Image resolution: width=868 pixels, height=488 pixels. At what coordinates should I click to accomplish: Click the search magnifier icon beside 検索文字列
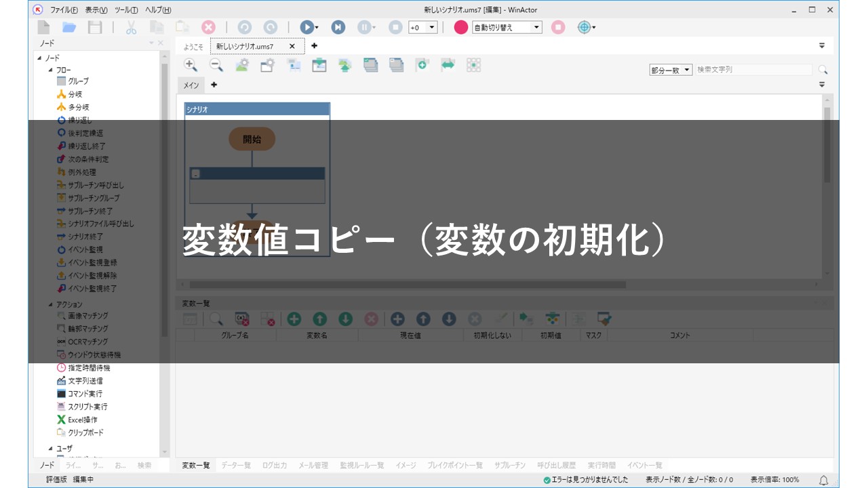[x=823, y=70]
